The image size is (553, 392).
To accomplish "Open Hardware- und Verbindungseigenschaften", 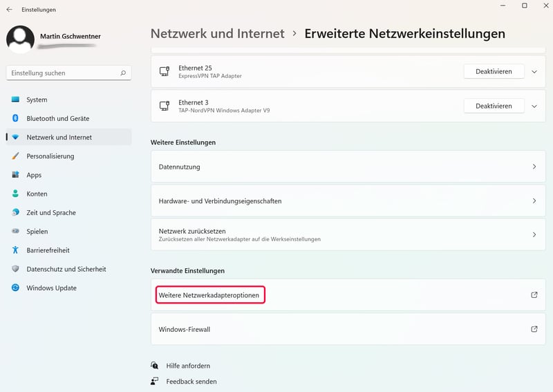I will (x=348, y=200).
